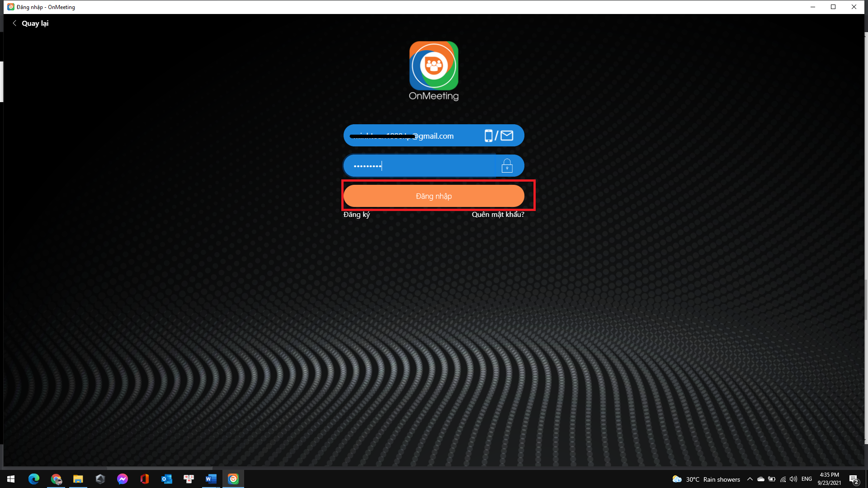The height and width of the screenshot is (488, 868).
Task: Open the Đăng ký registration link
Action: [x=357, y=215]
